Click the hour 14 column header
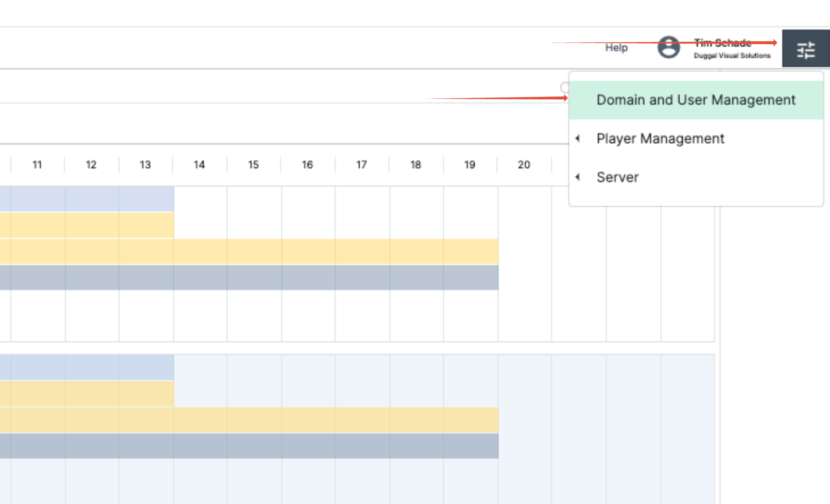This screenshot has height=504, width=830. 199,165
